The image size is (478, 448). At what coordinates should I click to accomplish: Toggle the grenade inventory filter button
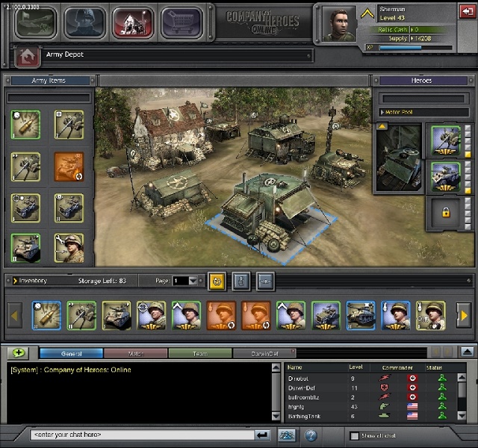[x=241, y=281]
